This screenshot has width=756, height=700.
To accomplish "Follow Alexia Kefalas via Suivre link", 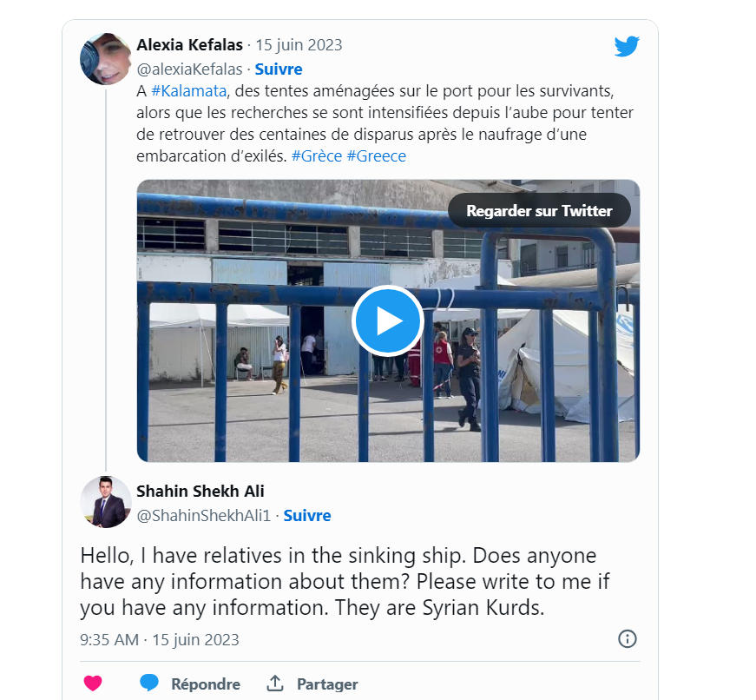I will tap(279, 69).
